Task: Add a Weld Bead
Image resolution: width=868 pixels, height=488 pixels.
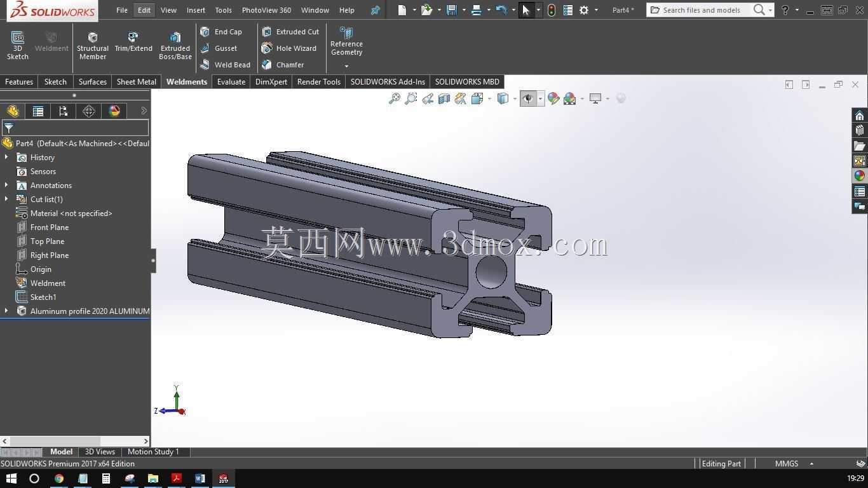Action: point(225,65)
